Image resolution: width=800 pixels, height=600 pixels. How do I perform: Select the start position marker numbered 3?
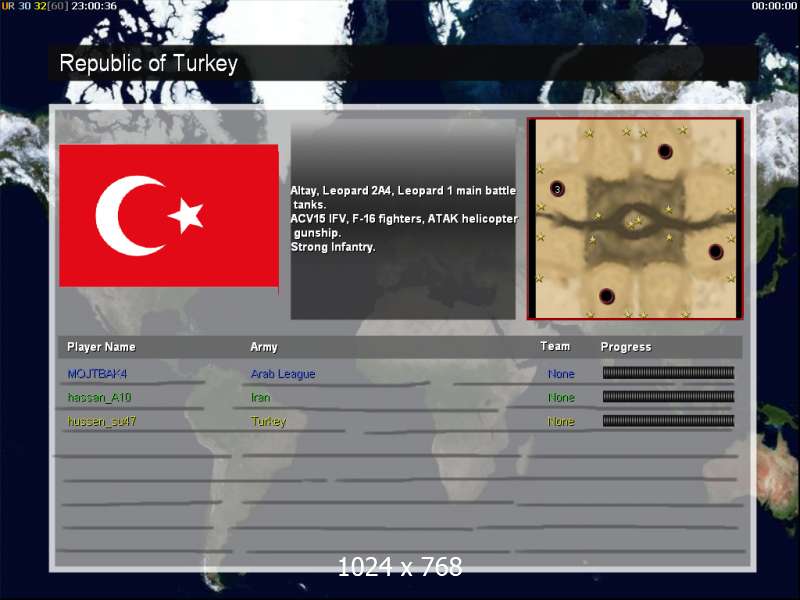click(557, 189)
